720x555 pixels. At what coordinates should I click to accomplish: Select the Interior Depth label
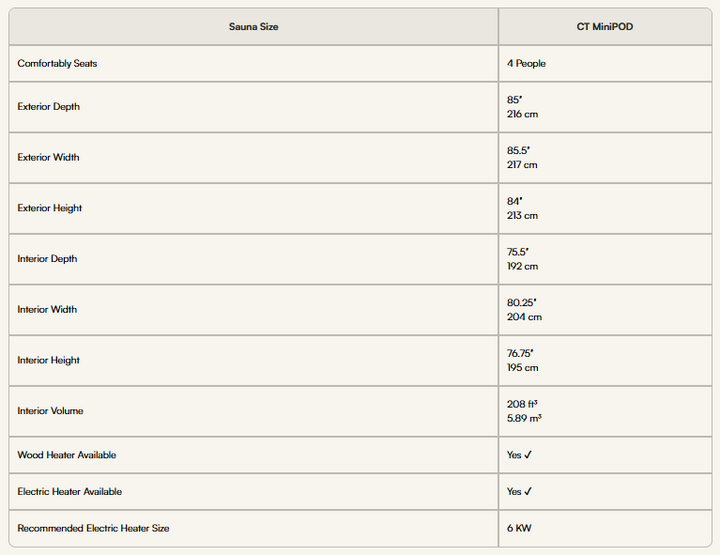[47, 259]
